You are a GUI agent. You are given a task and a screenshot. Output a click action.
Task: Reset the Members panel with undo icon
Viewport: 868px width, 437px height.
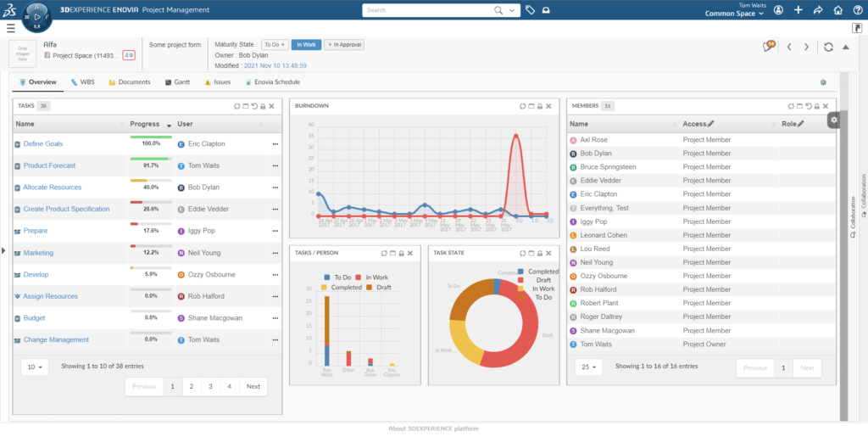point(808,106)
